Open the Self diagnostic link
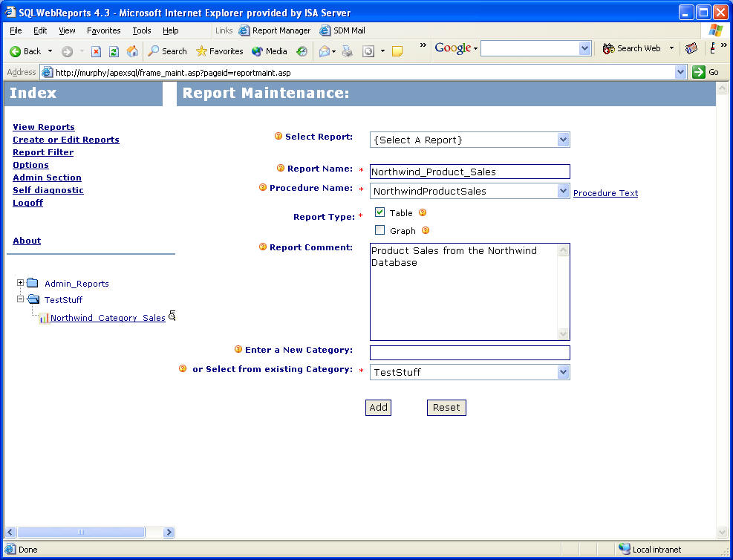The image size is (733, 560). 48,190
